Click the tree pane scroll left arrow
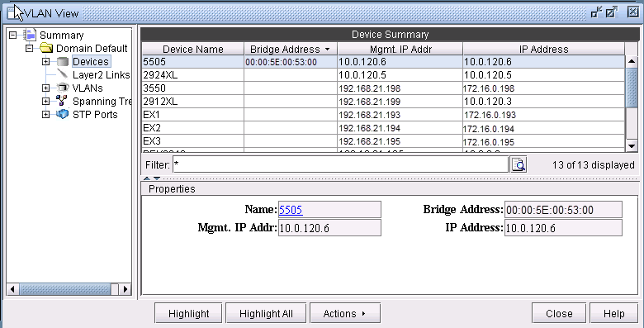Screen dimensions: 644x328 click(x=13, y=289)
